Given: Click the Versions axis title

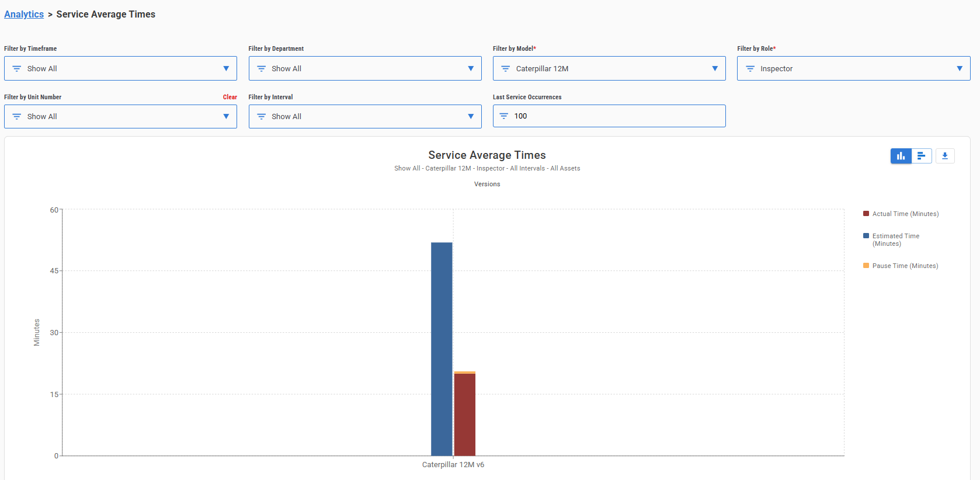Looking at the screenshot, I should [487, 184].
